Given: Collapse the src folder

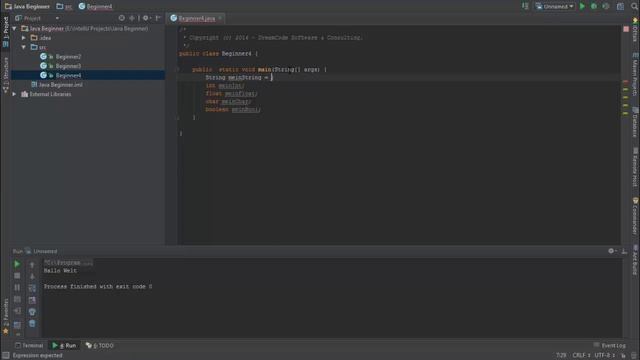Looking at the screenshot, I should [x=24, y=47].
